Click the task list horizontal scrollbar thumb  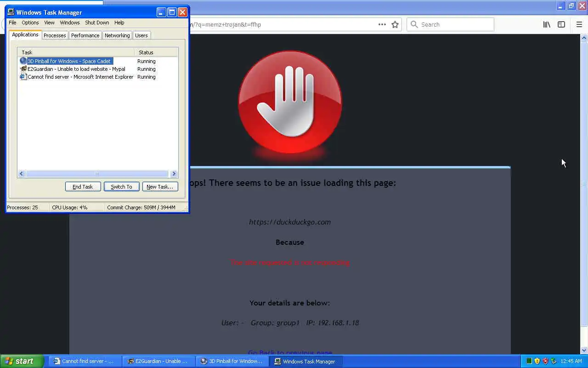[97, 174]
